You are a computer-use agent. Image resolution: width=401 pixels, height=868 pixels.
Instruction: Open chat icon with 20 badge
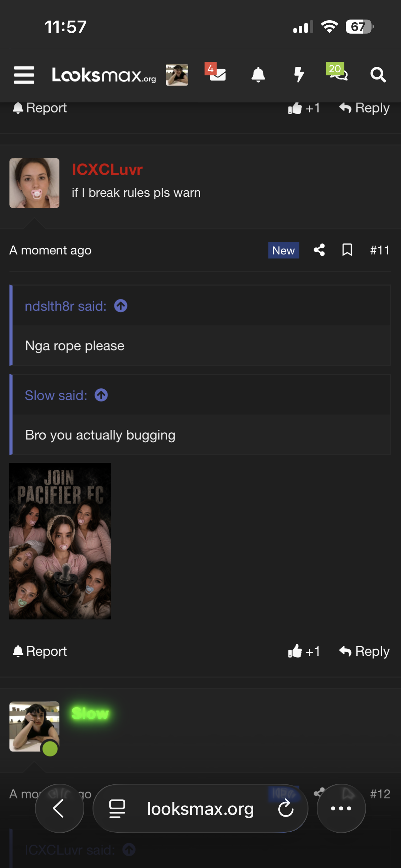coord(337,72)
